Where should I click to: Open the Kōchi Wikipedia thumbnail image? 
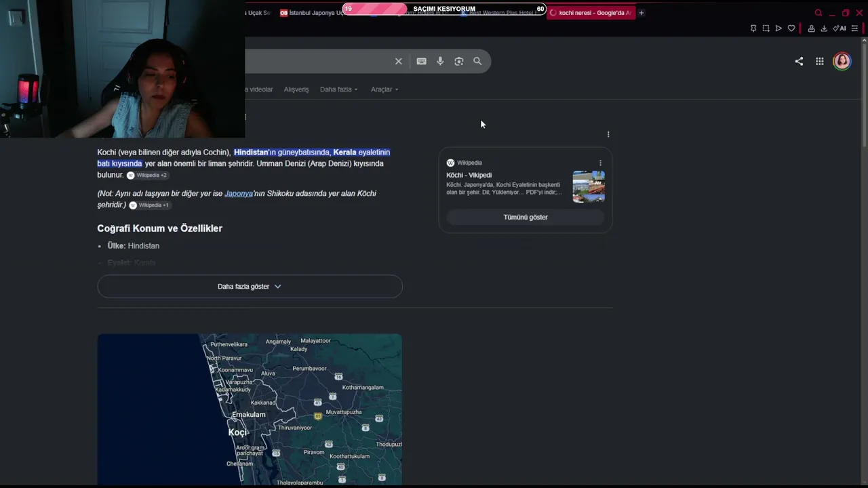(x=589, y=186)
